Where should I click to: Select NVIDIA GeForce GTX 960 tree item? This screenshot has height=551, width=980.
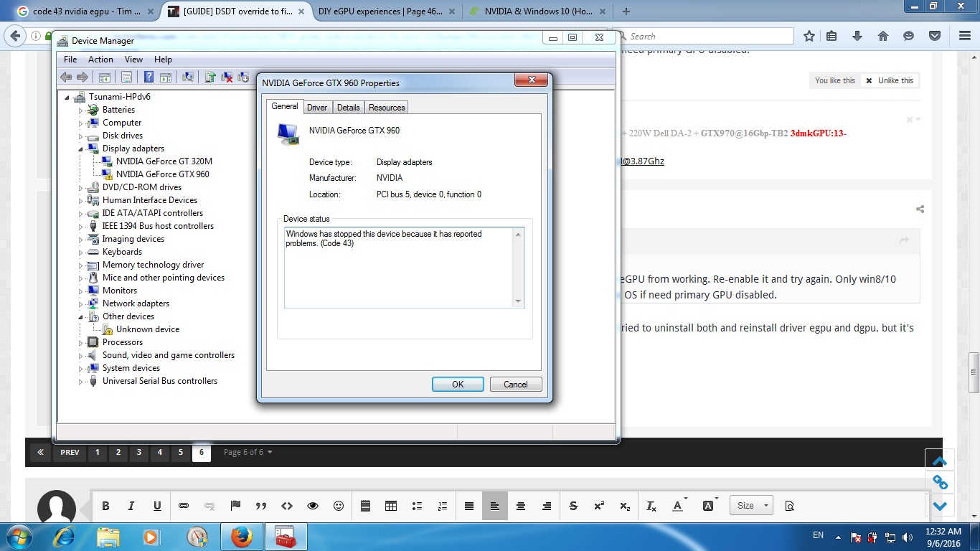click(x=163, y=174)
